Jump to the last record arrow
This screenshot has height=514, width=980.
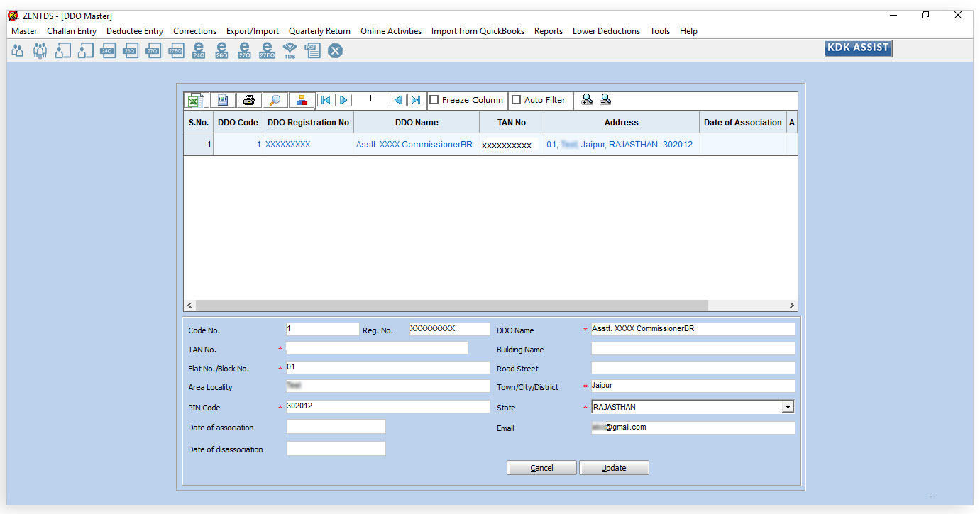pos(417,100)
